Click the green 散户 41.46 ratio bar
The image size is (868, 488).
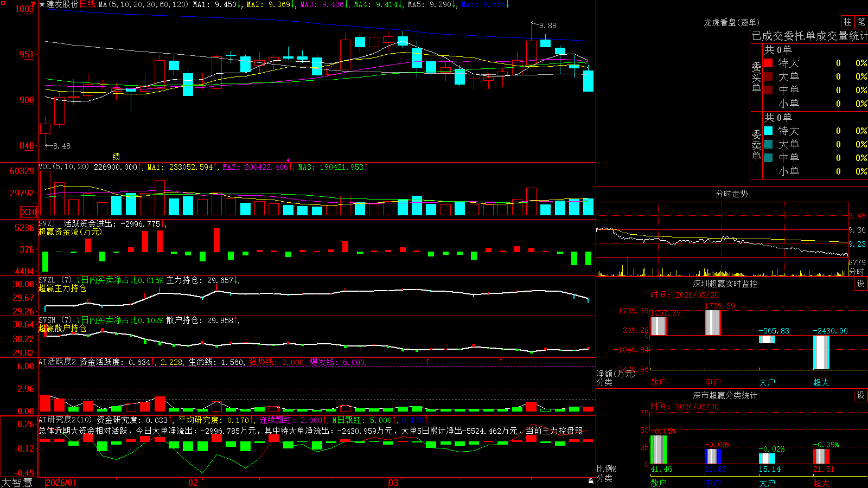point(658,450)
